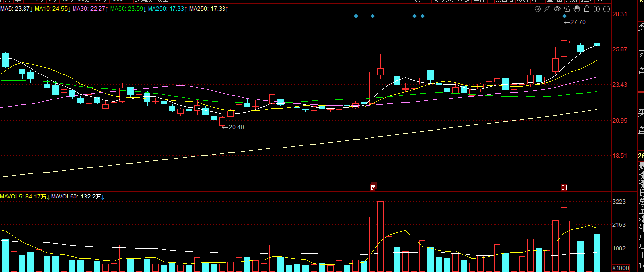Click the 25.87 price axis value
The height and width of the screenshot is (272, 644).
coord(620,49)
